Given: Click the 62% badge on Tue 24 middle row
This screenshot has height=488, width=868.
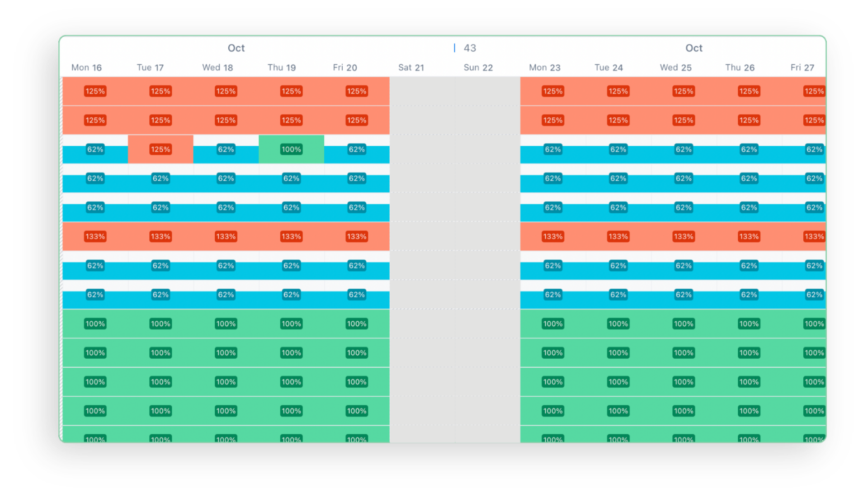Looking at the screenshot, I should [x=618, y=207].
